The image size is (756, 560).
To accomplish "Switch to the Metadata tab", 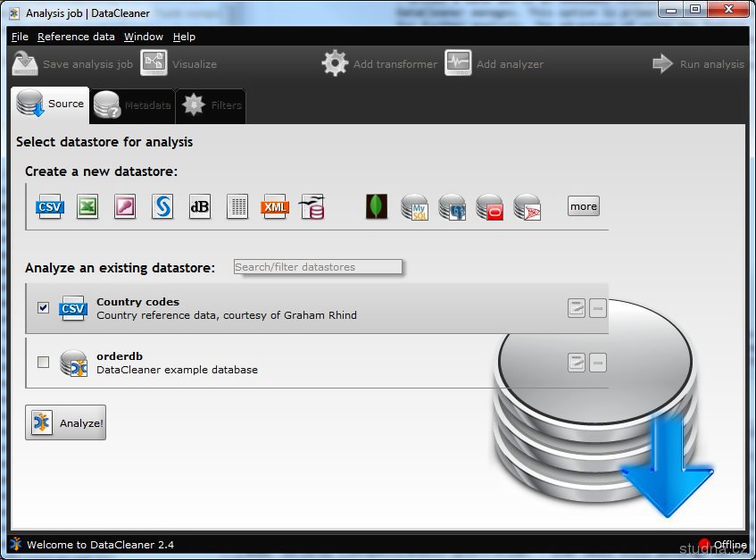I will pos(134,105).
